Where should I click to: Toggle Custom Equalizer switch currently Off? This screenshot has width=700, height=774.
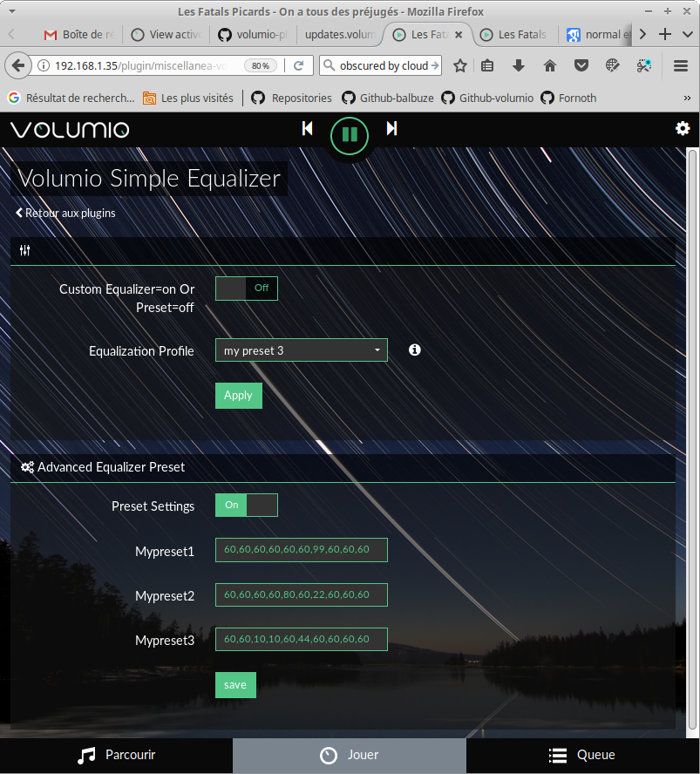coord(247,289)
